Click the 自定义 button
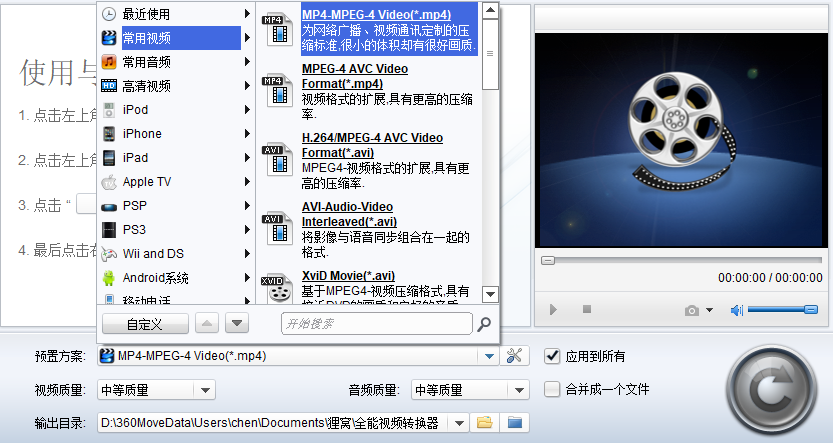 [x=145, y=323]
